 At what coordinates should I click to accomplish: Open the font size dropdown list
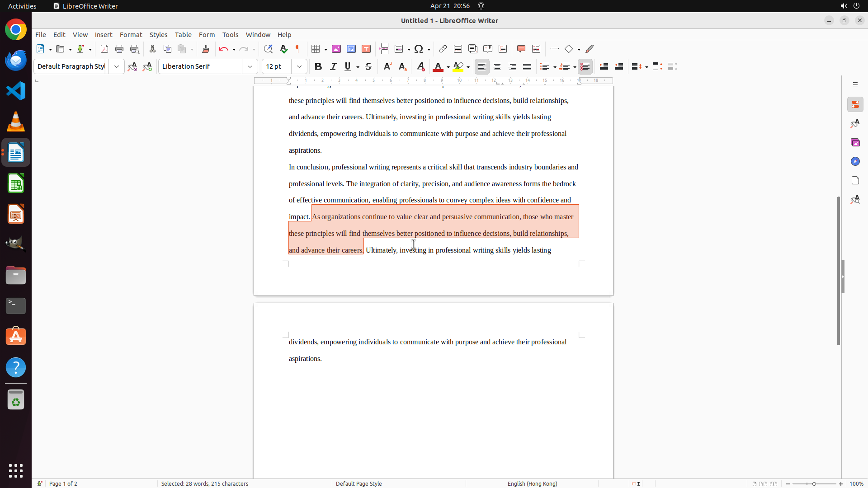pyautogui.click(x=299, y=66)
